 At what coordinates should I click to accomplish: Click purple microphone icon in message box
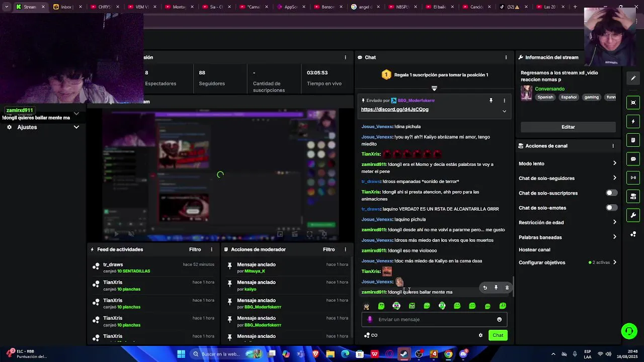click(370, 319)
